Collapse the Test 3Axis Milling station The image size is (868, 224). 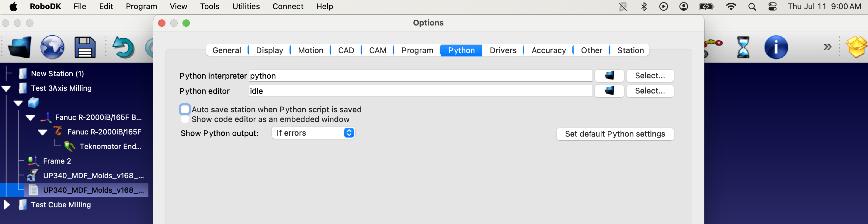click(x=6, y=88)
